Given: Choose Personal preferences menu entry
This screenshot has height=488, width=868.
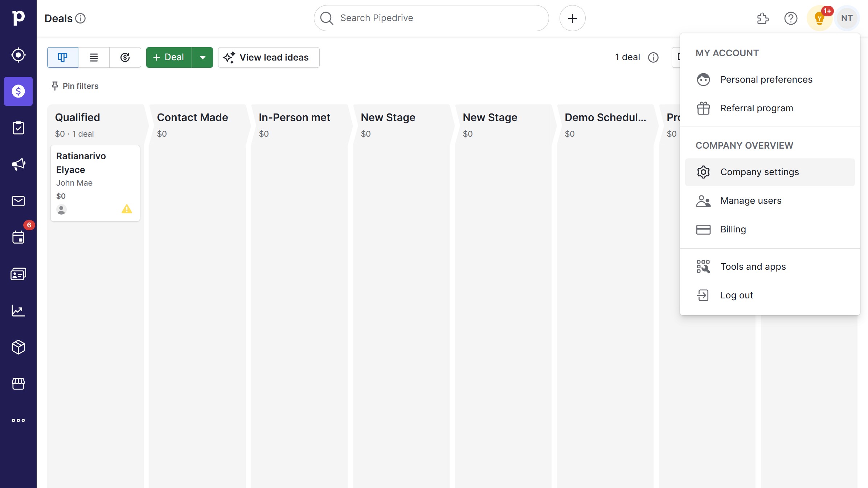Looking at the screenshot, I should point(766,79).
